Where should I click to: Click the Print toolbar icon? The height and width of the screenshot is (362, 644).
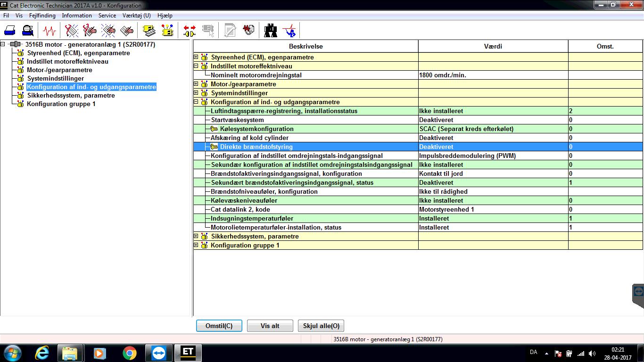pyautogui.click(x=10, y=31)
